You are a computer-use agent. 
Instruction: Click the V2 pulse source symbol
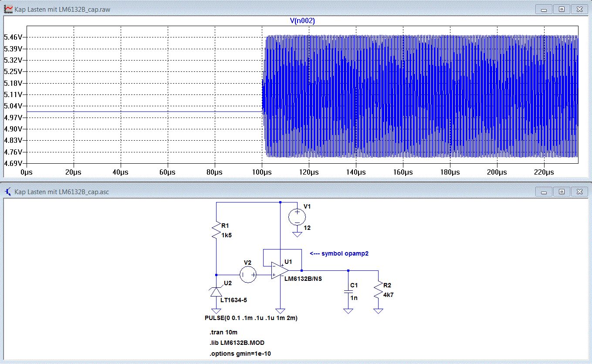tap(248, 275)
